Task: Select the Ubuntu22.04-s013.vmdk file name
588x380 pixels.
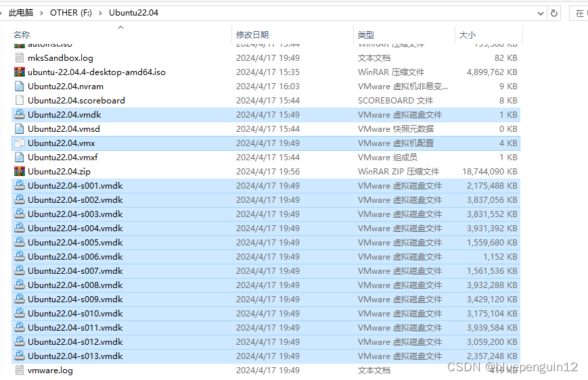Action: (75, 356)
